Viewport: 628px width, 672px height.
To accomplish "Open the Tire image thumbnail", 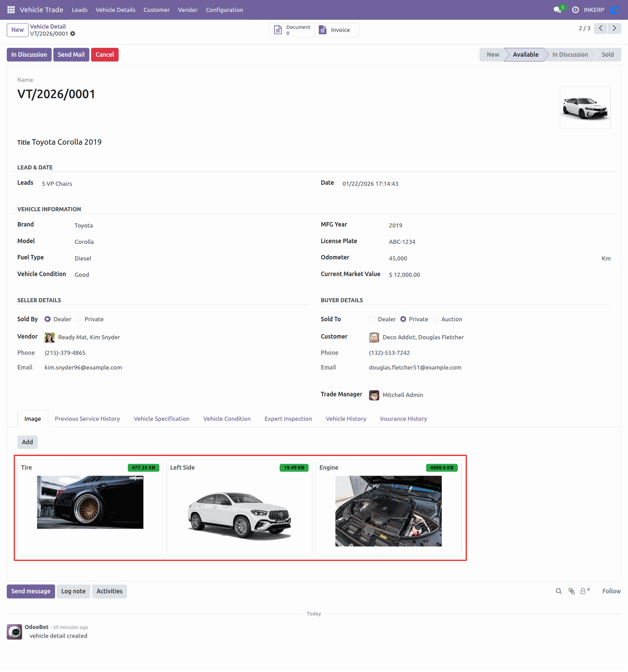I will pyautogui.click(x=90, y=502).
